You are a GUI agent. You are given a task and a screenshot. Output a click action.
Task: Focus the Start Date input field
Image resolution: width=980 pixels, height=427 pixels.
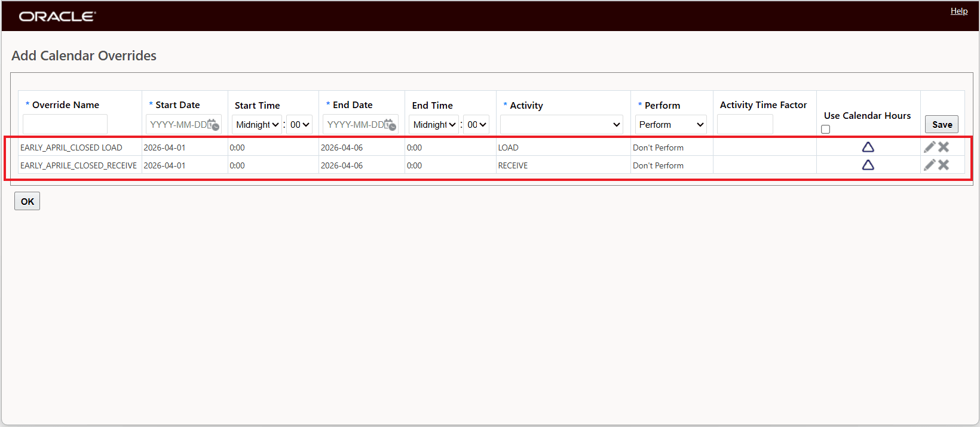tap(183, 125)
